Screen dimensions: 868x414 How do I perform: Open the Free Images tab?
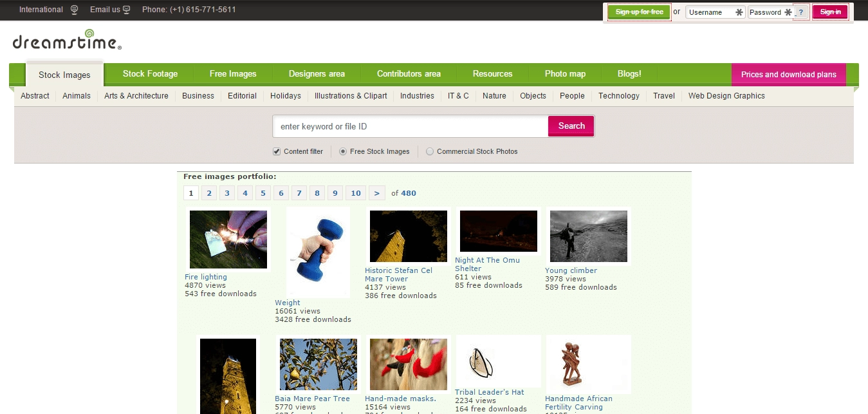coord(233,73)
